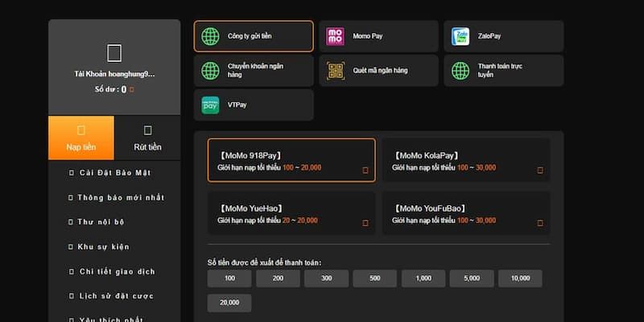Select the MoMo KolaPay channel option

click(x=466, y=161)
